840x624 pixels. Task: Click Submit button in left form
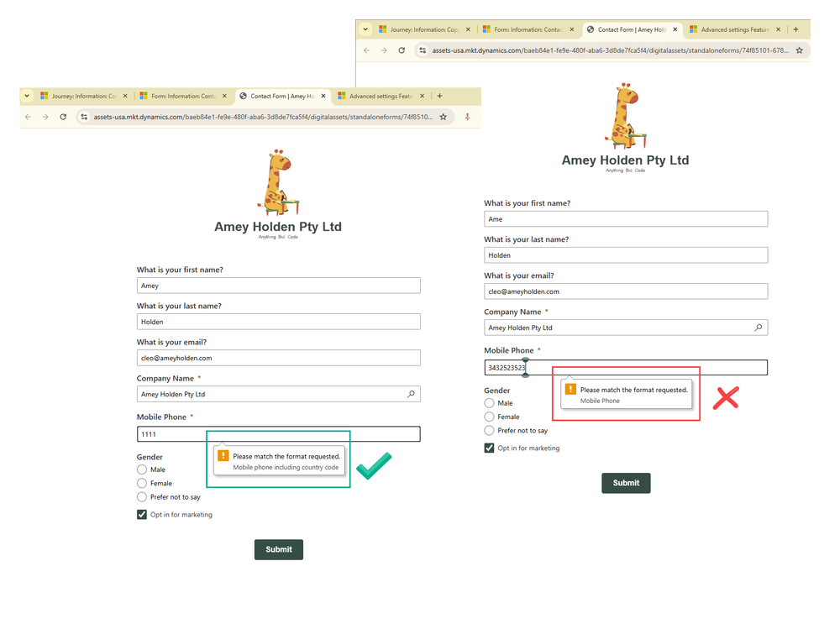(x=279, y=549)
